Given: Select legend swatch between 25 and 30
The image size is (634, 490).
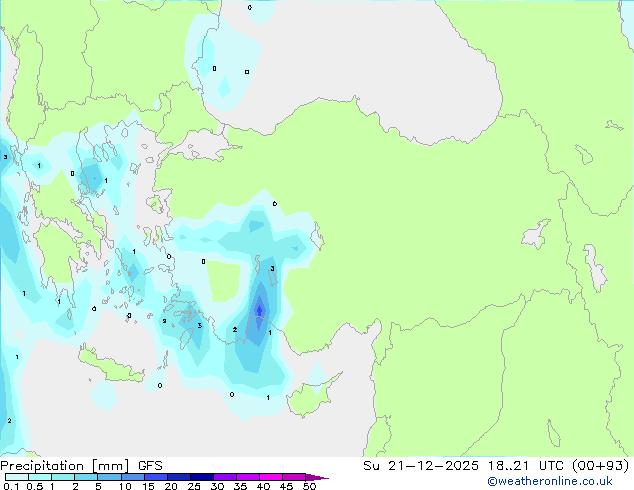Looking at the screenshot, I should click(x=201, y=477).
